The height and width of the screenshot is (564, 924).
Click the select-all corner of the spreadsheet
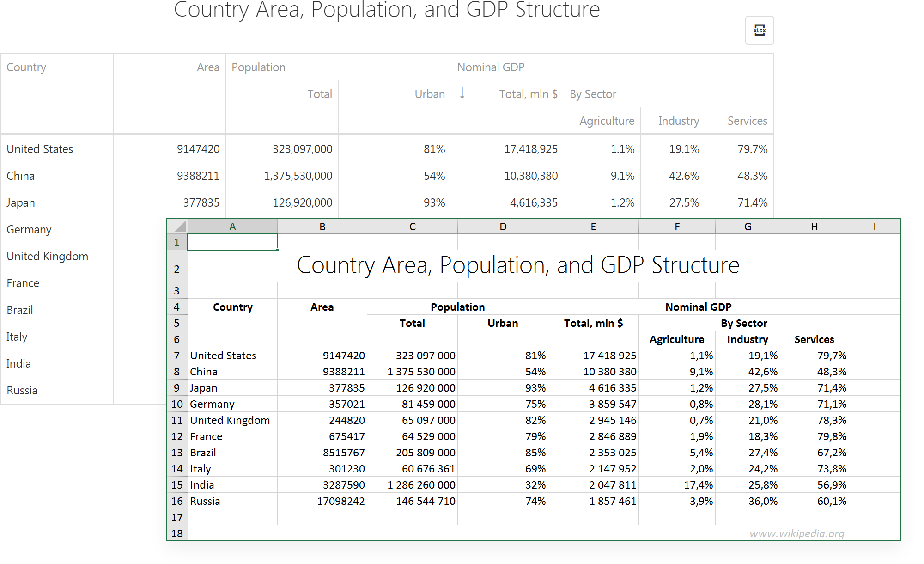coord(177,227)
